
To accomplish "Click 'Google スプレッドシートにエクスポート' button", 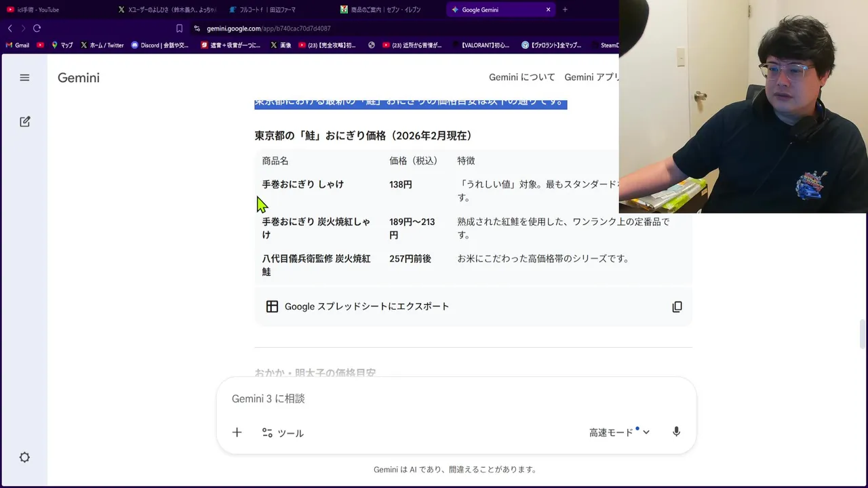I will pos(367,306).
